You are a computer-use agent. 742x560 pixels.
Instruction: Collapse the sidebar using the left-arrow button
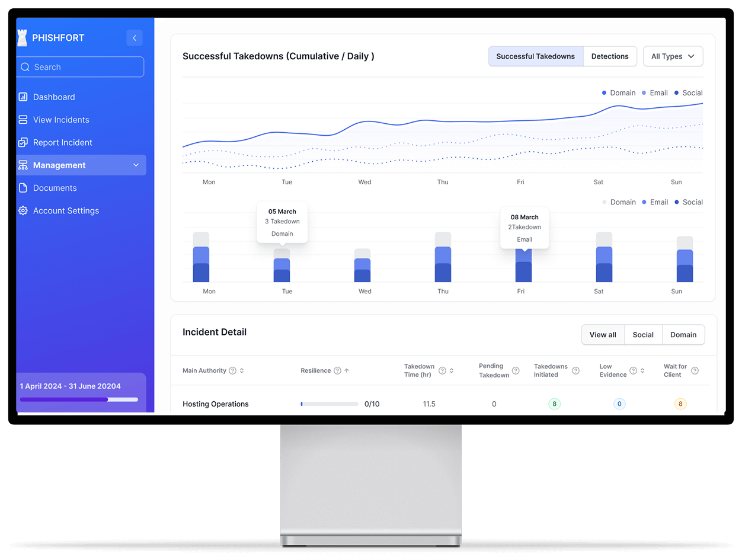pos(135,37)
